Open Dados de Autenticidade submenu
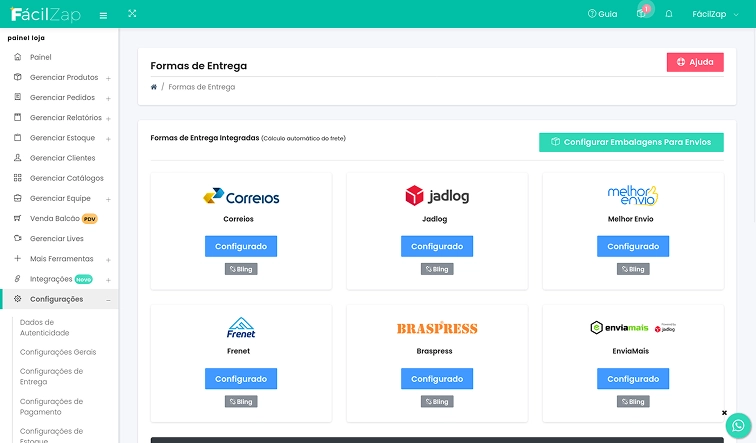Viewport: 756px width, 443px height. coord(44,327)
